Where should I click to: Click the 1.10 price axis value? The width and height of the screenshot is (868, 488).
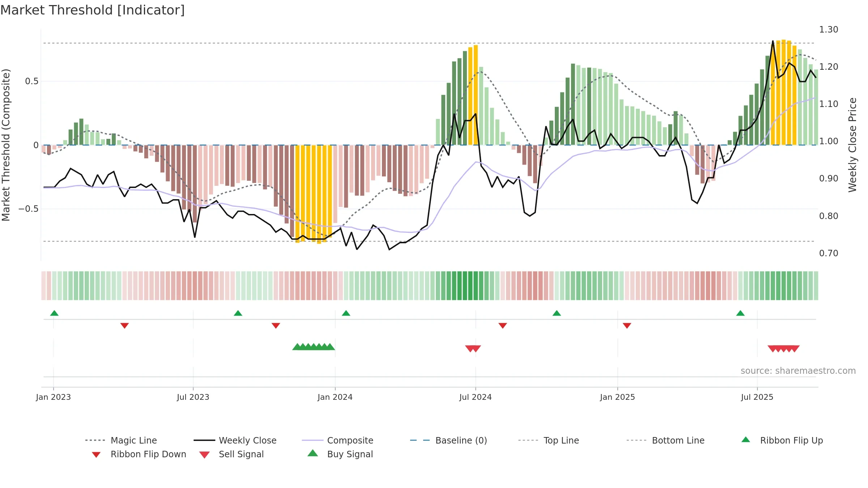[x=829, y=104]
